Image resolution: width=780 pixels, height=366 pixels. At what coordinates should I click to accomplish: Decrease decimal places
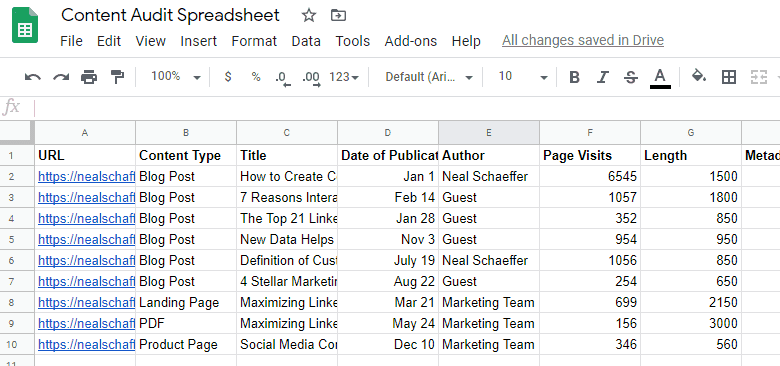[x=283, y=78]
